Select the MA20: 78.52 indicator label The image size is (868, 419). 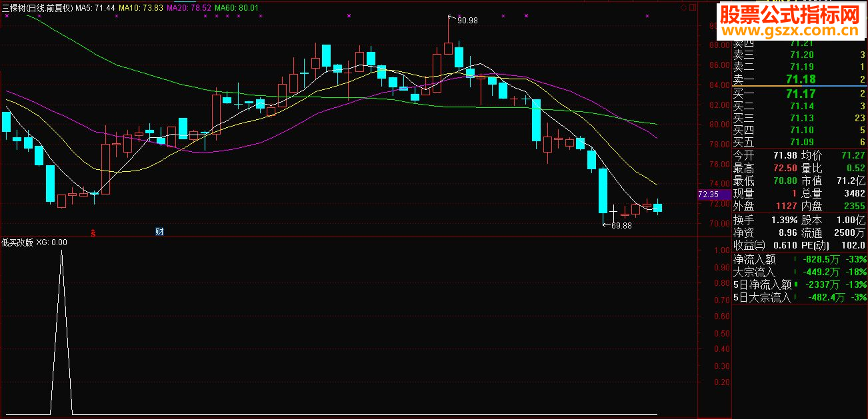[x=189, y=7]
